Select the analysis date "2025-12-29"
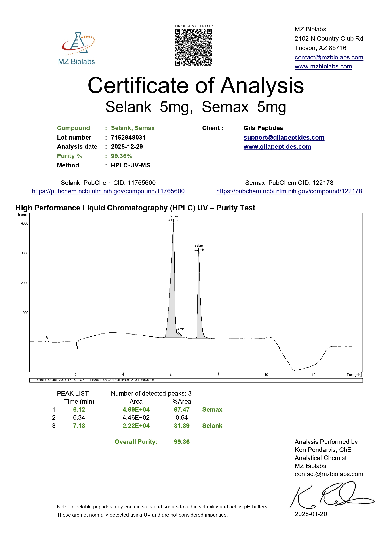The image size is (392, 555). point(127,146)
